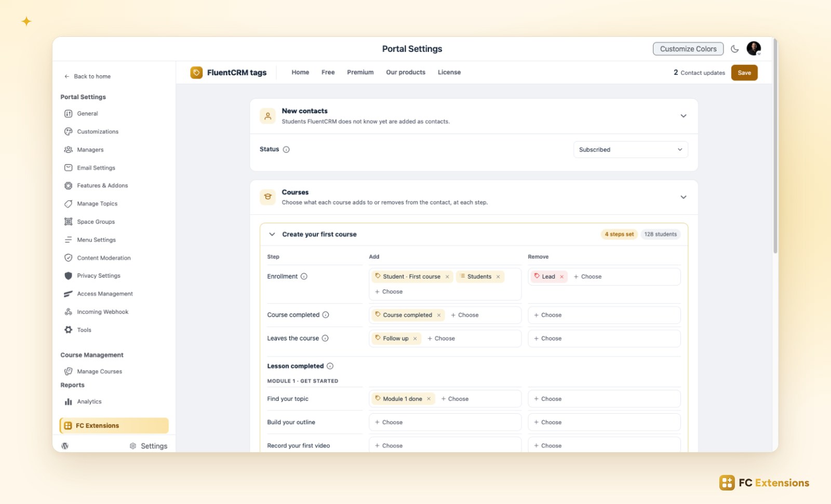Open Managers in the sidebar
Viewport: 831px width, 504px height.
90,149
